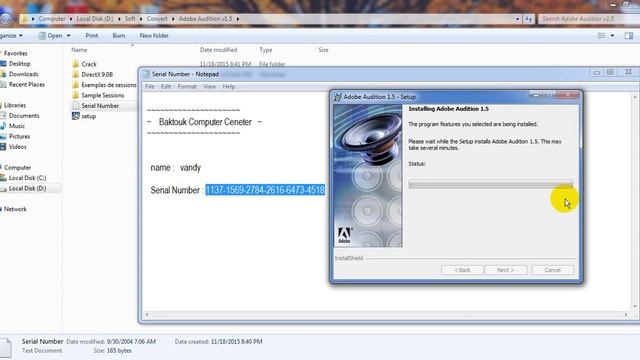Screen dimensions: 640x360
Task: Sort files by Type column header
Action: [x=266, y=50]
